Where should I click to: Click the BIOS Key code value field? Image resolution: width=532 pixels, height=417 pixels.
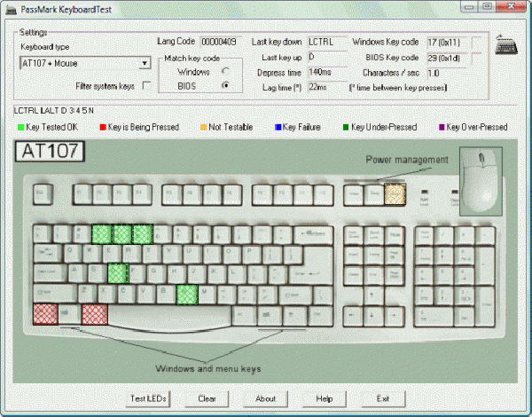click(447, 58)
